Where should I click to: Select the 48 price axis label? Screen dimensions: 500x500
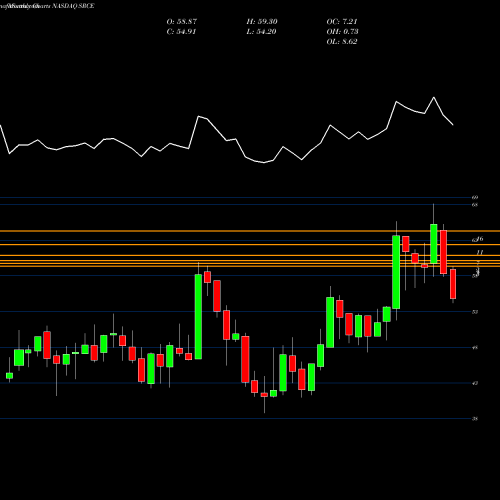coord(475,347)
